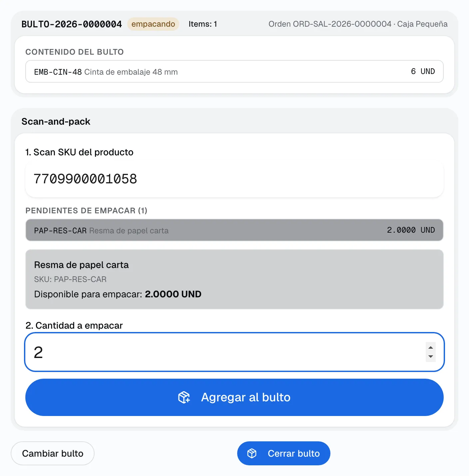Screen dimensions: 469x476
Task: Select the pending PAP-RES-CAR item row
Action: tap(234, 230)
